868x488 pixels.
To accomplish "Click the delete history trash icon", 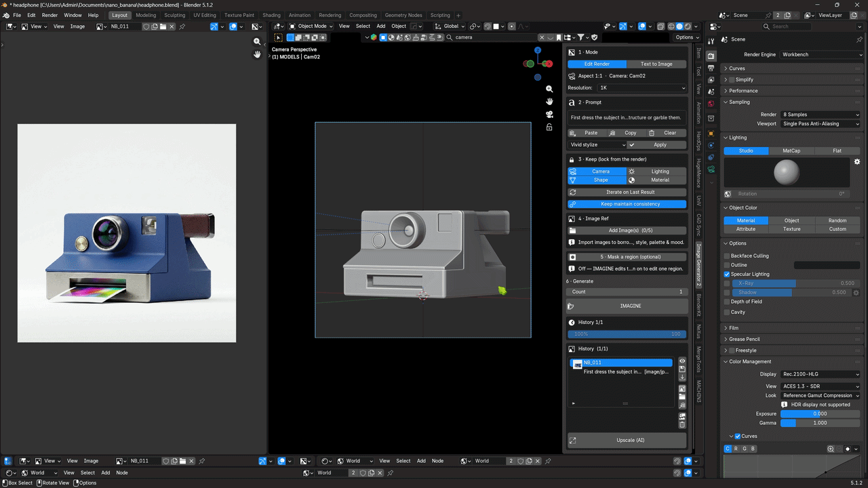I will coord(682,424).
